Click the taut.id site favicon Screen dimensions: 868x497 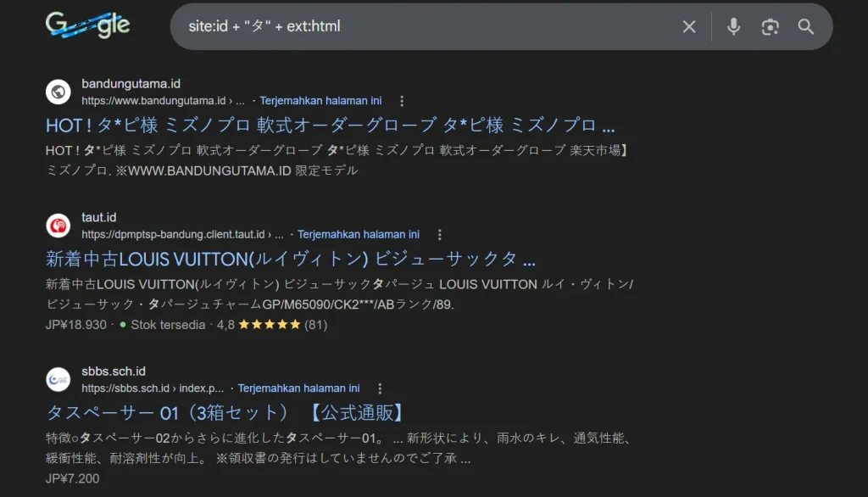coord(58,225)
